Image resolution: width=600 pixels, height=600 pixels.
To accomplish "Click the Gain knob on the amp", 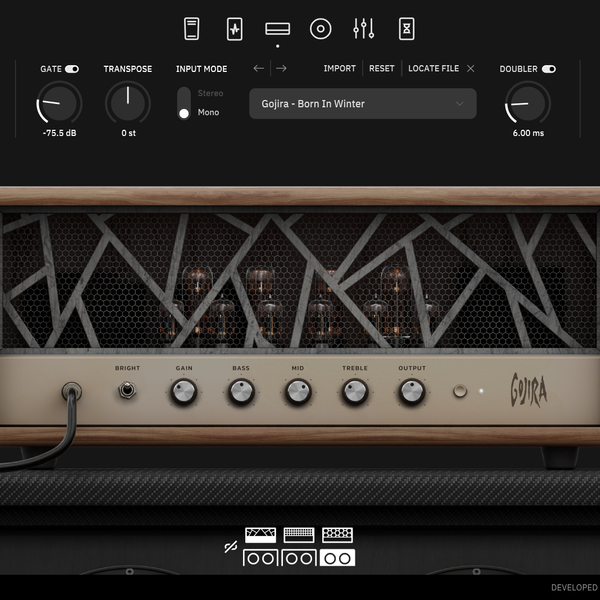I will (184, 392).
